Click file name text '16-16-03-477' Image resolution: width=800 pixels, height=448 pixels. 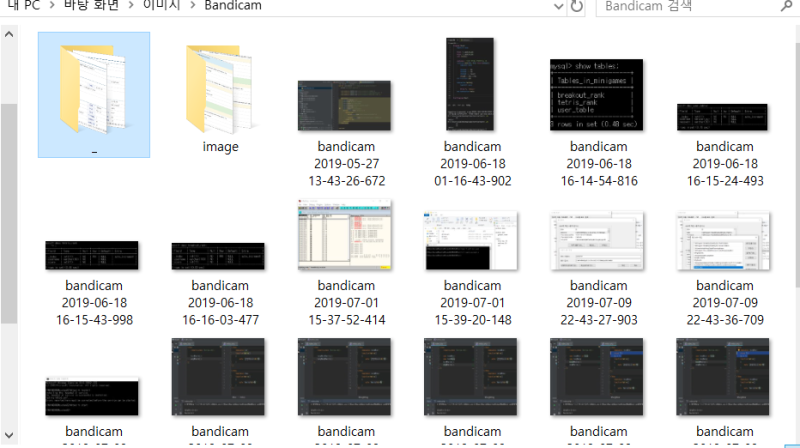click(220, 320)
